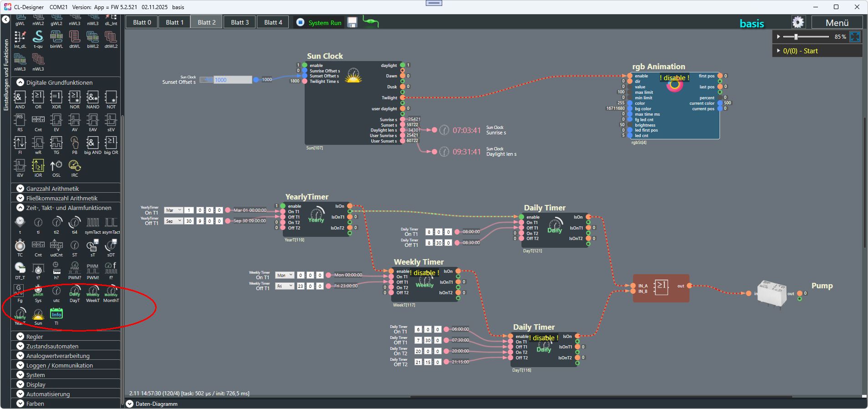Collapse the Digitale Grundfunktionen section

click(x=20, y=82)
